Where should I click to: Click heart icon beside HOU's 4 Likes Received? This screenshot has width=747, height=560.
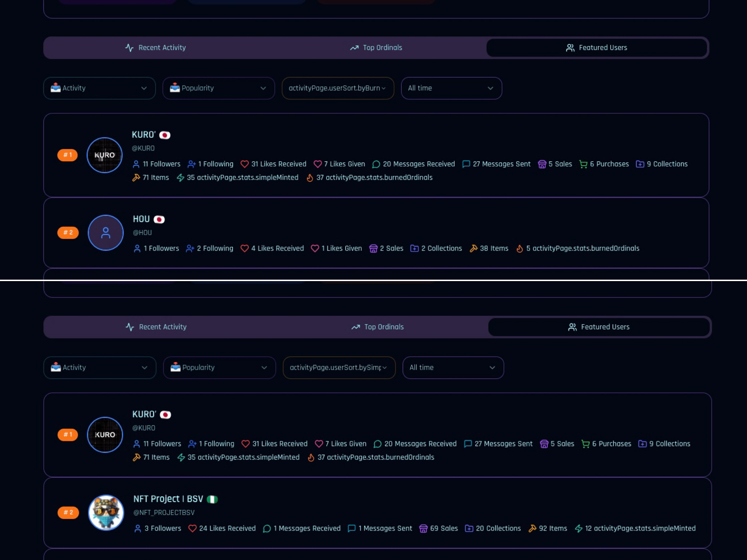[244, 248]
